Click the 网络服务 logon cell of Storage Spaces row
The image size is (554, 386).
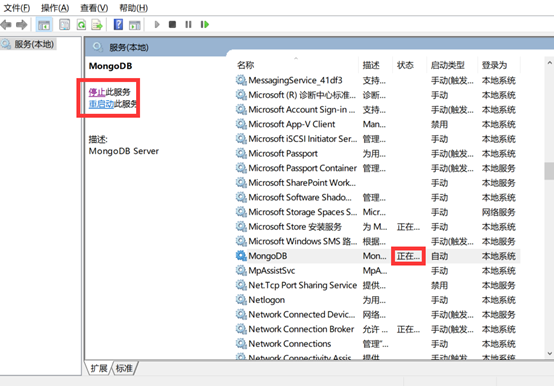click(x=499, y=212)
